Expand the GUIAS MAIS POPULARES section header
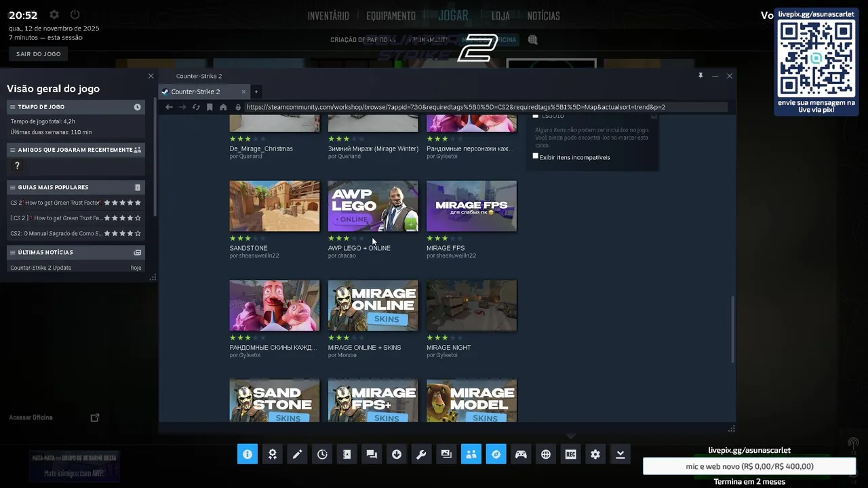The image size is (868, 488). click(x=76, y=187)
